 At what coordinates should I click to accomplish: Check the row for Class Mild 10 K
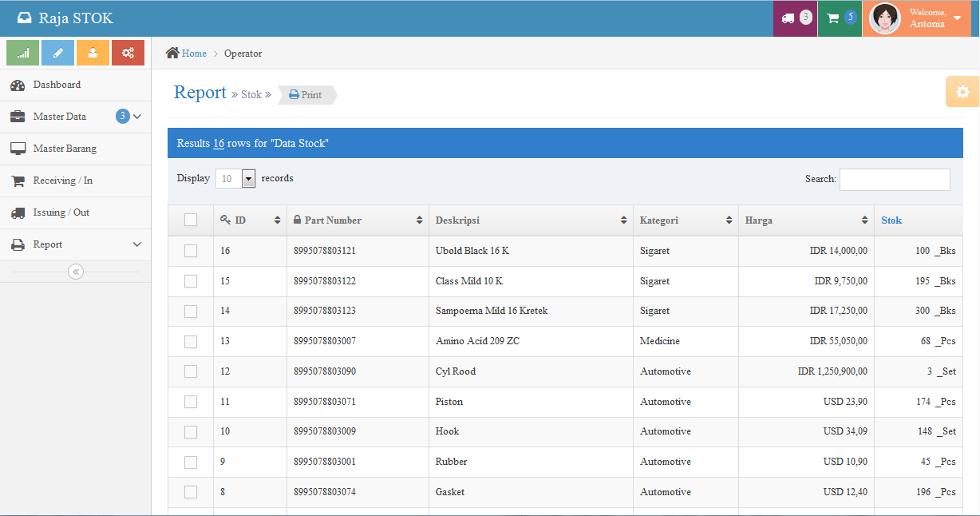[x=191, y=281]
